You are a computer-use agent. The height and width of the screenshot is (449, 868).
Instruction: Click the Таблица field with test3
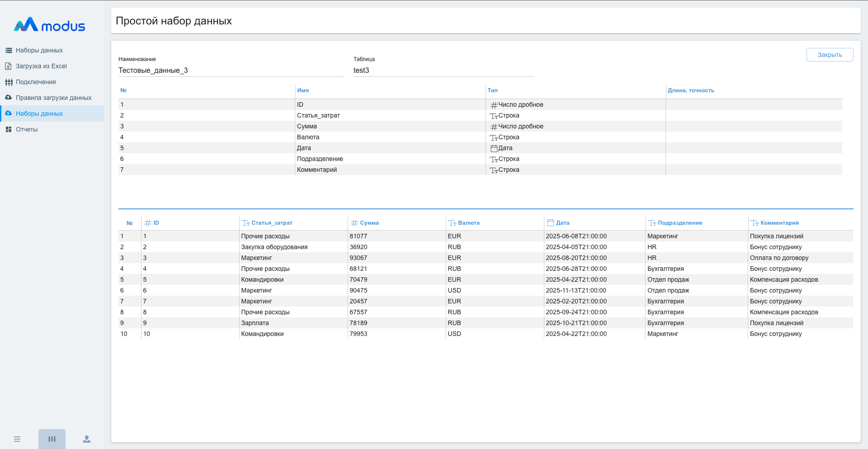click(443, 71)
